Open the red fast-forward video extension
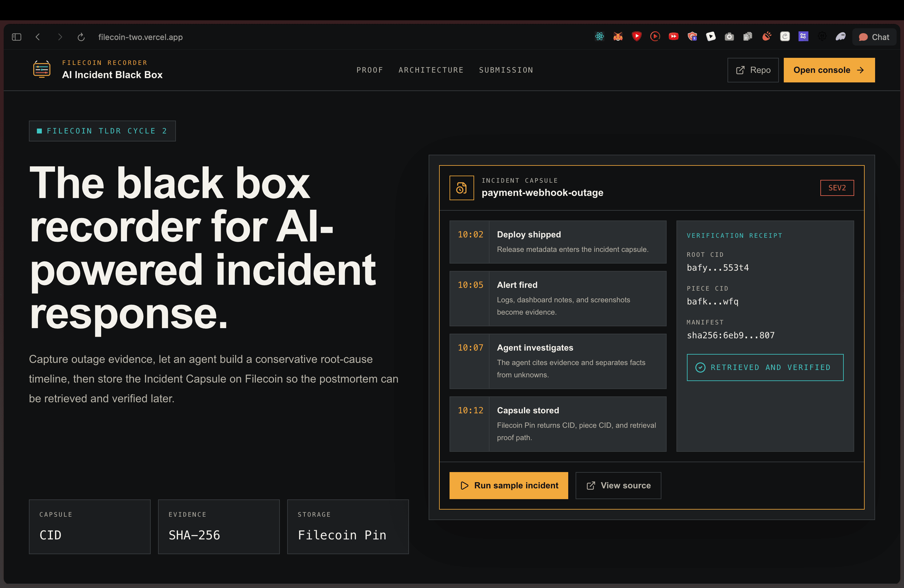Screen dimensions: 904x588 pyautogui.click(x=674, y=37)
